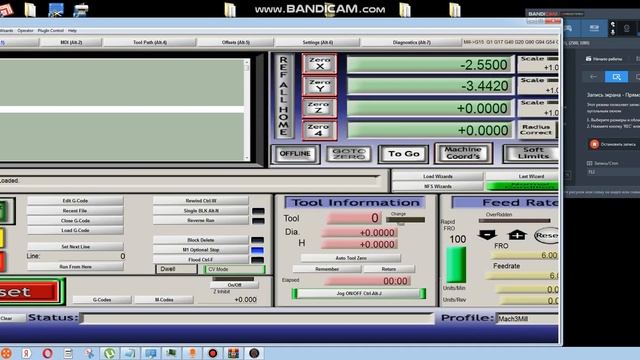This screenshot has width=640, height=360.
Task: Open the Offsets (Alt-5) tab
Action: click(x=236, y=42)
